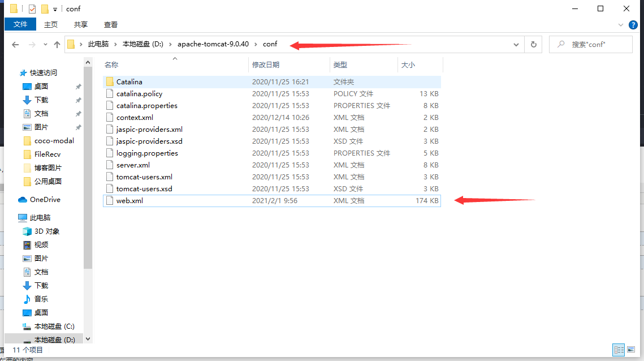Image resolution: width=644 pixels, height=361 pixels.
Task: Expand 本地磁盘 (D:) breadcrumb chevron
Action: tap(170, 44)
